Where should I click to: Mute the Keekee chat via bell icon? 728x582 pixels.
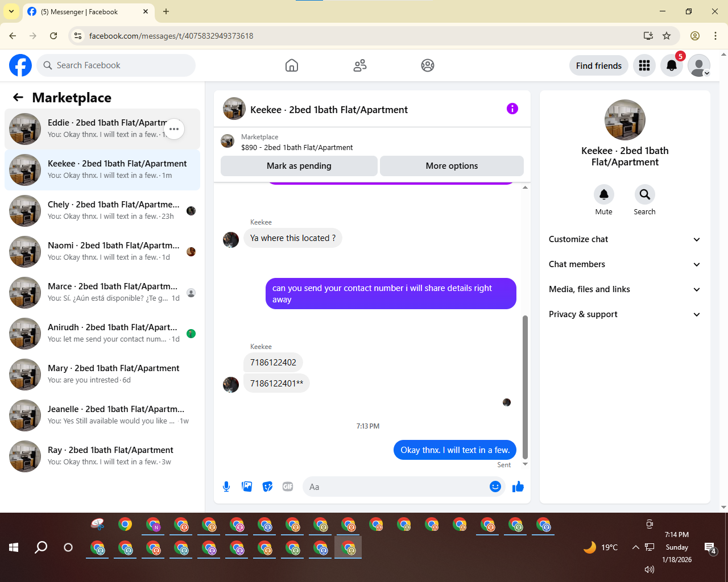604,194
